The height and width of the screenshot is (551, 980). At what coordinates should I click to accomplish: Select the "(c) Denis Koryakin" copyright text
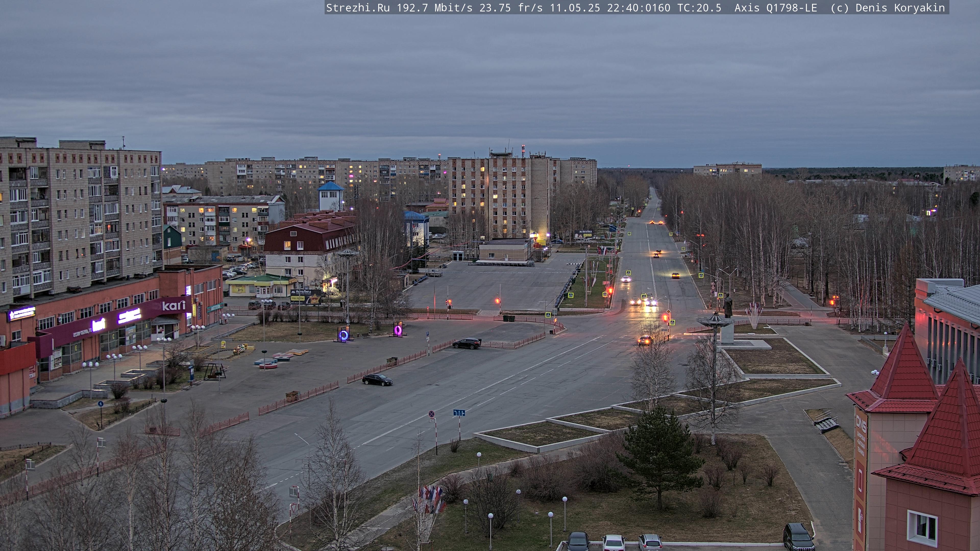click(x=888, y=8)
